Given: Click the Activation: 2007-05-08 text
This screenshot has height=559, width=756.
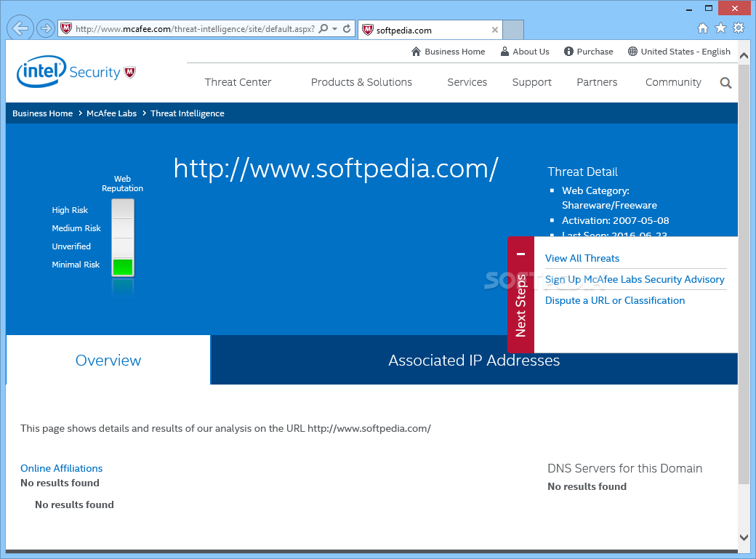Looking at the screenshot, I should point(615,220).
